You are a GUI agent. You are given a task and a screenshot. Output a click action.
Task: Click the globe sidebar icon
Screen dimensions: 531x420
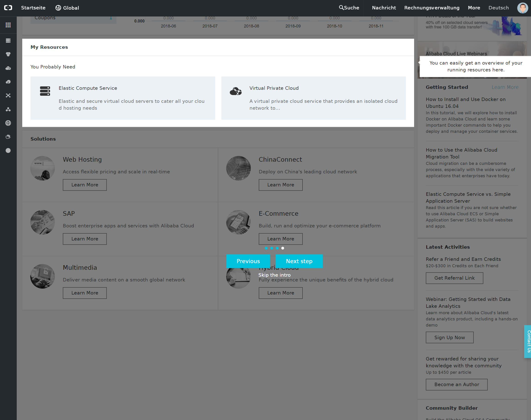coord(8,123)
